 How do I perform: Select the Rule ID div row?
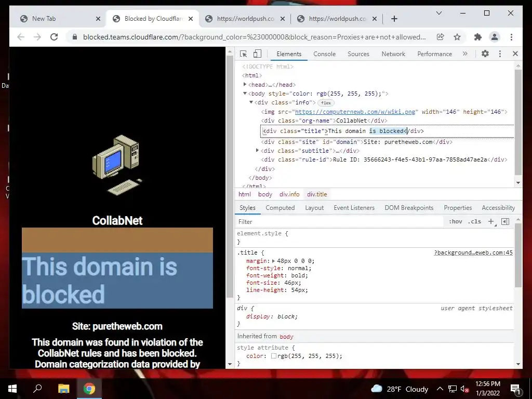pyautogui.click(x=384, y=159)
